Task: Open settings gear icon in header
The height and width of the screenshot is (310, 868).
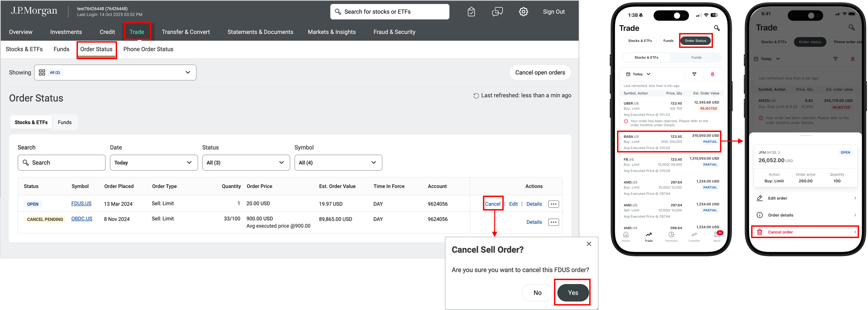Action: pos(523,12)
